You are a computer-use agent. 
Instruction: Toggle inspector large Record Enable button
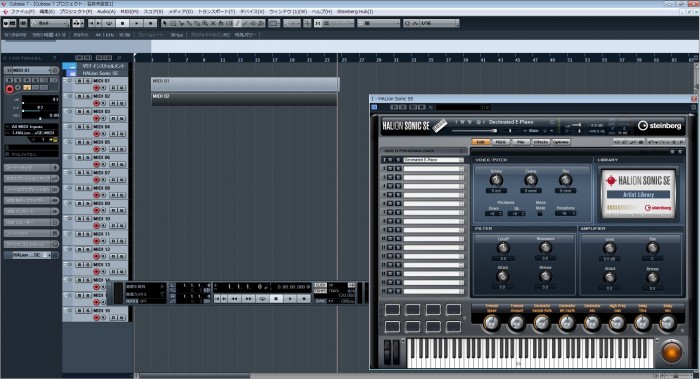click(9, 89)
